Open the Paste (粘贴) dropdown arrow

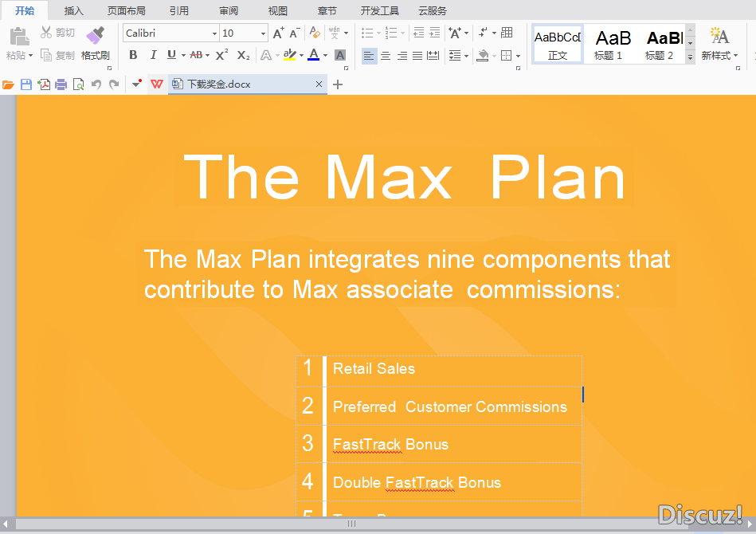(31, 56)
